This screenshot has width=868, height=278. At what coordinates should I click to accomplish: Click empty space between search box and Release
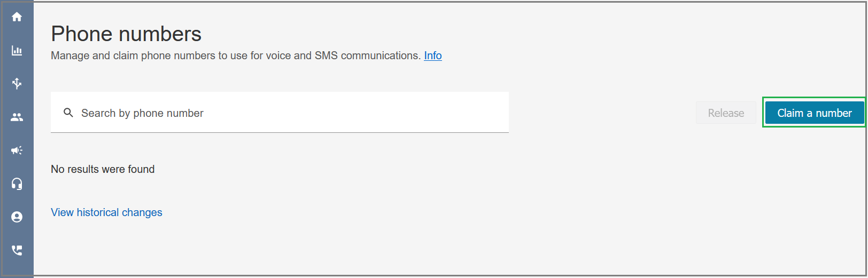pyautogui.click(x=602, y=113)
